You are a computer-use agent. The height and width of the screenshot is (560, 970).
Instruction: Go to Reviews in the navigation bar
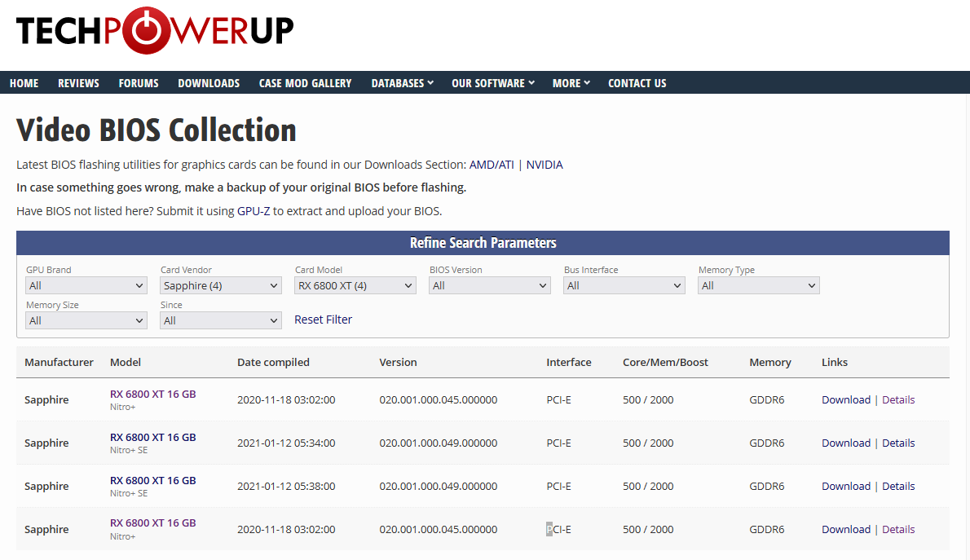coord(78,83)
